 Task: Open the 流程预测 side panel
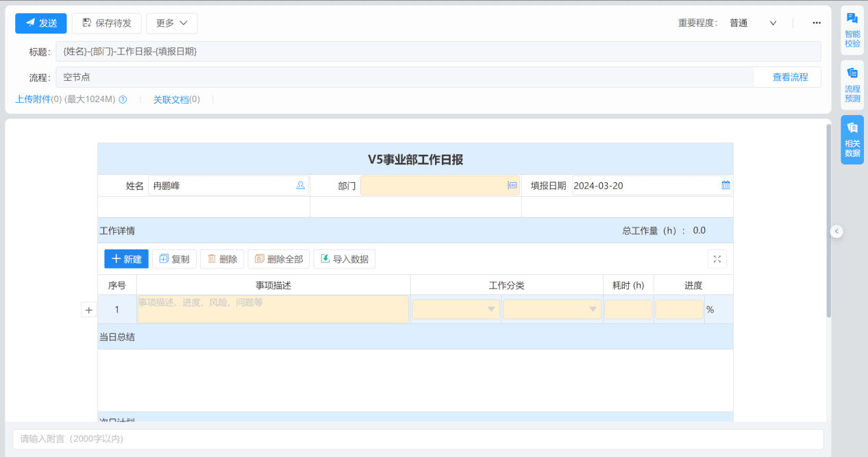coord(852,86)
